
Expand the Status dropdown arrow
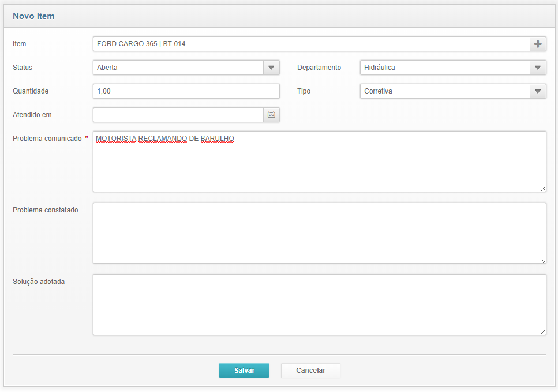tap(271, 68)
